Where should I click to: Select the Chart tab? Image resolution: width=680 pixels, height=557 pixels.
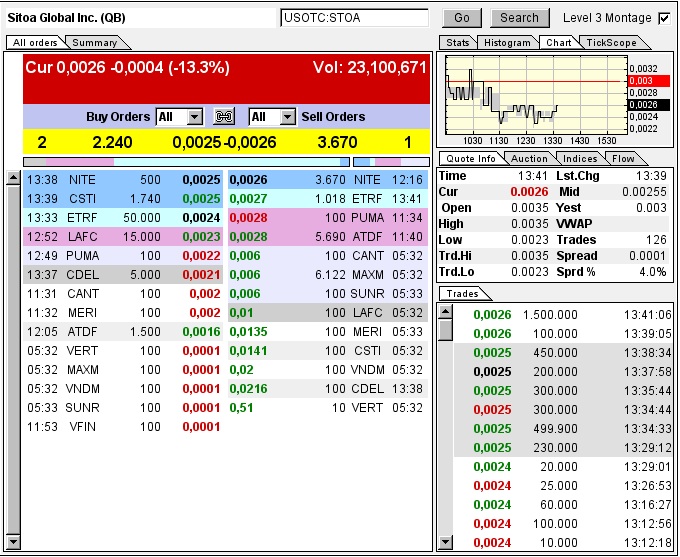point(559,43)
